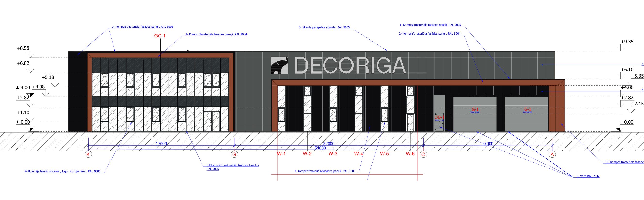
Task: Click the +8.58 elevation mark
Action: [x=23, y=48]
